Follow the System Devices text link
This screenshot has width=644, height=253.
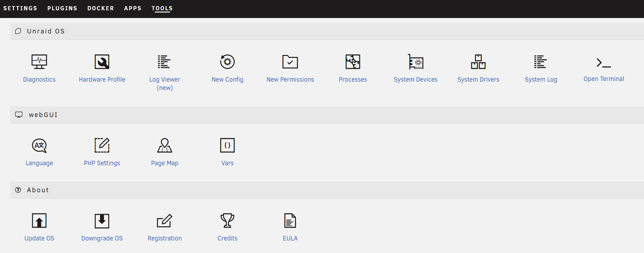coord(416,79)
